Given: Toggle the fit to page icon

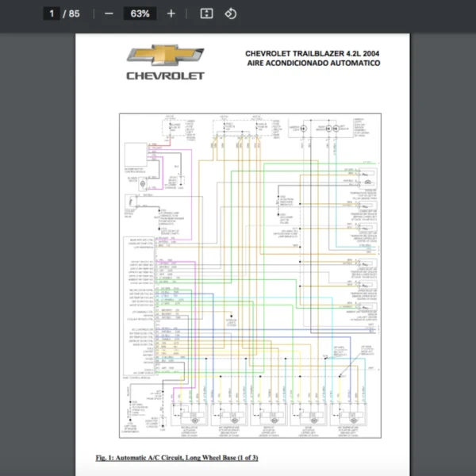Looking at the screenshot, I should (x=206, y=13).
